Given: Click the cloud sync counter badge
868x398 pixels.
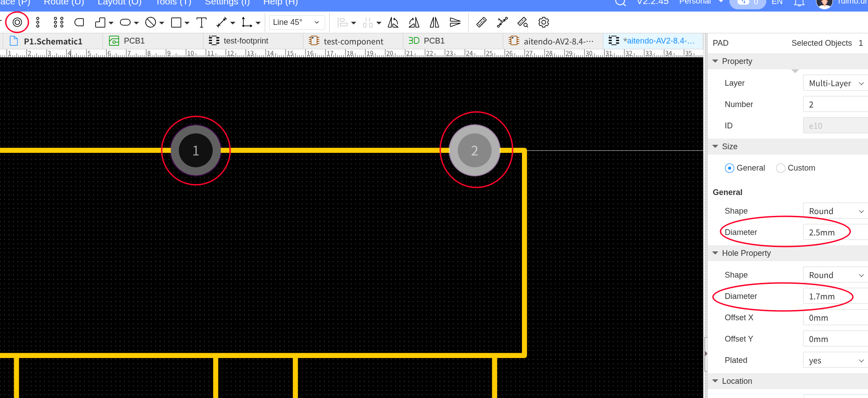Looking at the screenshot, I should [x=748, y=3].
